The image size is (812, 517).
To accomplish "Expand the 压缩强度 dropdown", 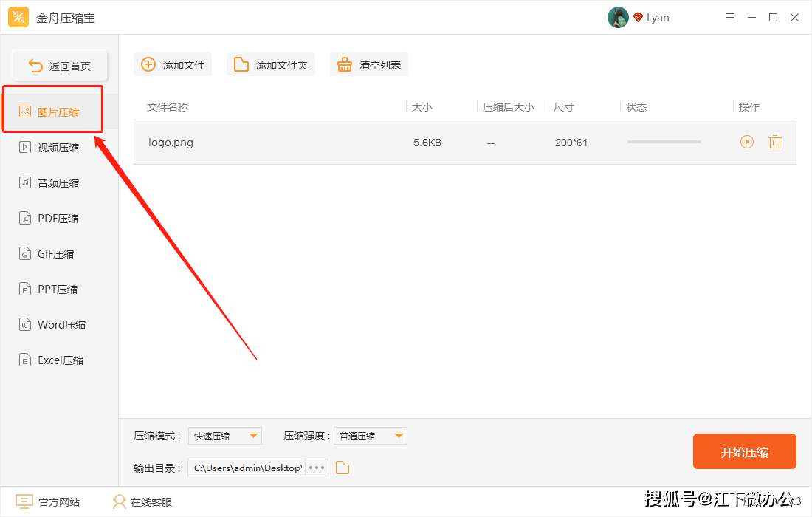I will (x=370, y=436).
